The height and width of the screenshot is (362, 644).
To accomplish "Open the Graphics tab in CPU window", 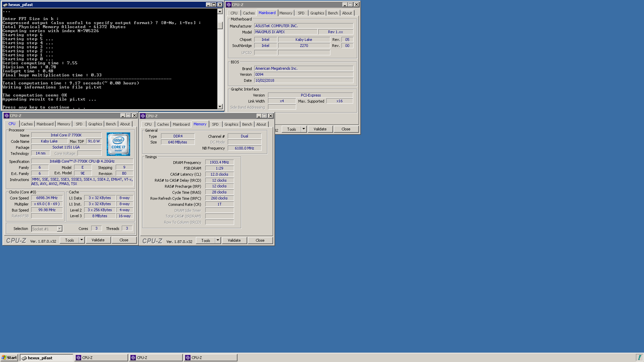I will tap(95, 124).
